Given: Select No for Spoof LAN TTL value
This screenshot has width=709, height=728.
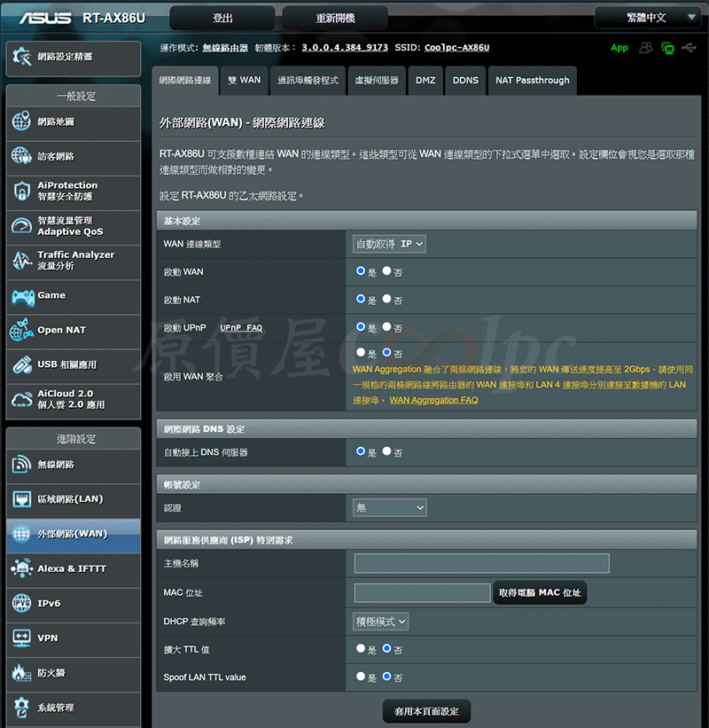Looking at the screenshot, I should pyautogui.click(x=386, y=676).
